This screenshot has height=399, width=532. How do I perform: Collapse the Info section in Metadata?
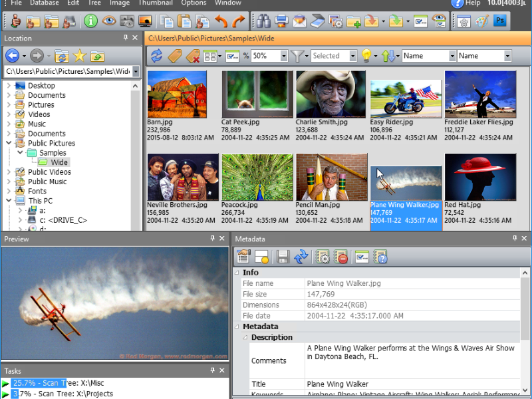(237, 273)
